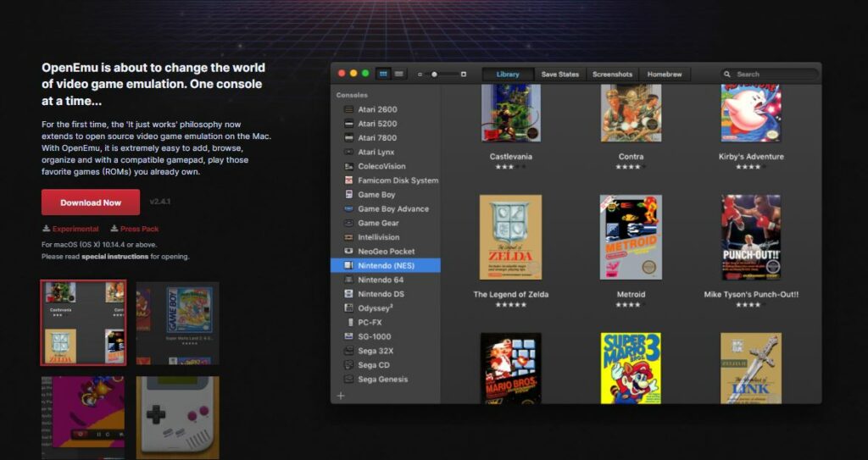
Task: Click the Game Boy console icon
Action: [x=348, y=194]
